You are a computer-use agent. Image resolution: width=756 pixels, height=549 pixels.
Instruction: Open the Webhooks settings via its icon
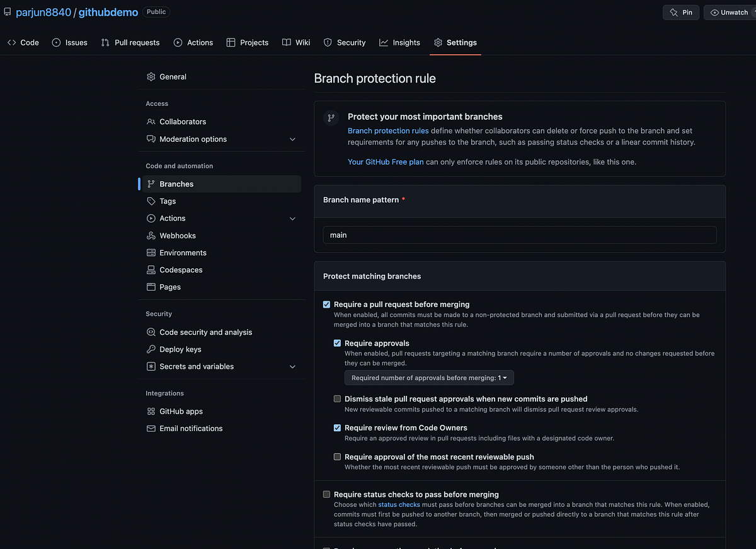point(151,235)
